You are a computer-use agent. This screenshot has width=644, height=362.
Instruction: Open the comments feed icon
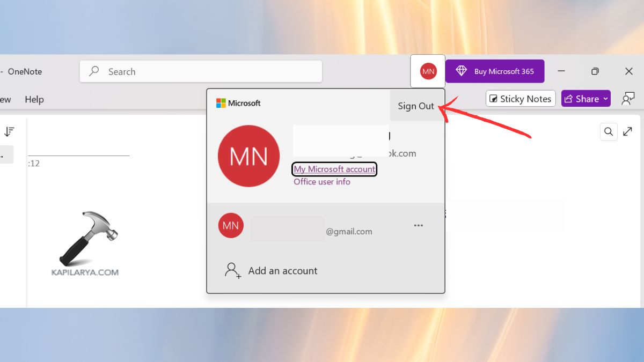[x=628, y=99]
